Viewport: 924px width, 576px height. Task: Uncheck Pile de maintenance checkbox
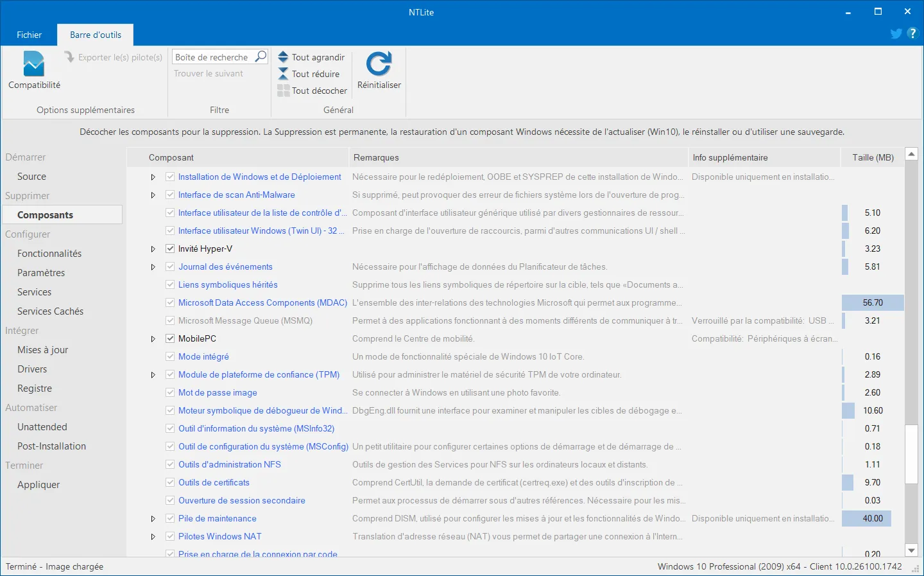[170, 518]
